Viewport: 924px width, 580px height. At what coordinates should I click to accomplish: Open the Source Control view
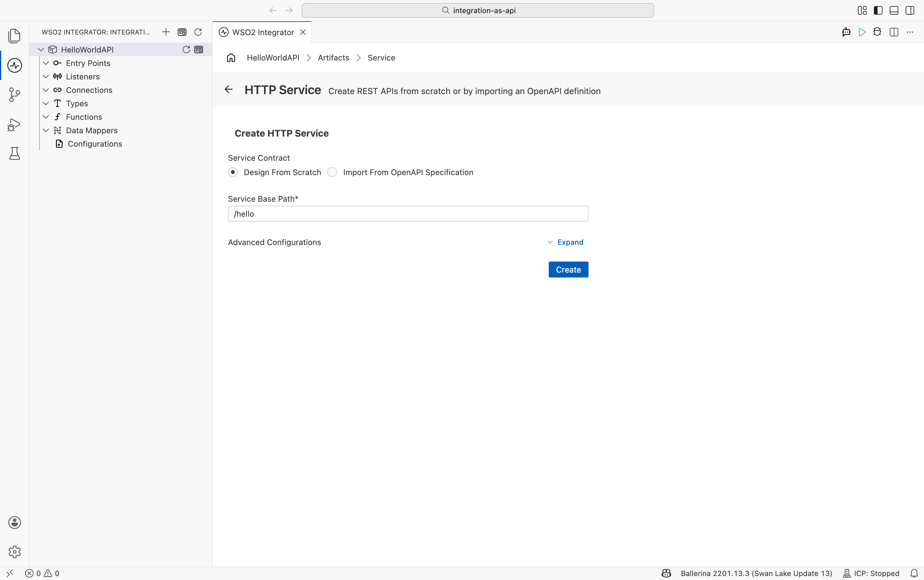click(15, 95)
